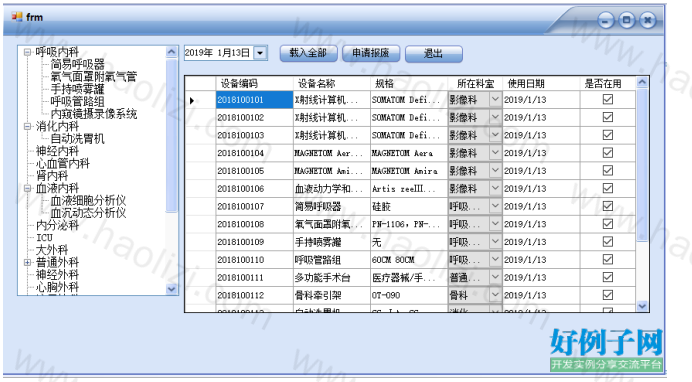
Task: Select 呼吸管路组 tree item
Action: [78, 101]
